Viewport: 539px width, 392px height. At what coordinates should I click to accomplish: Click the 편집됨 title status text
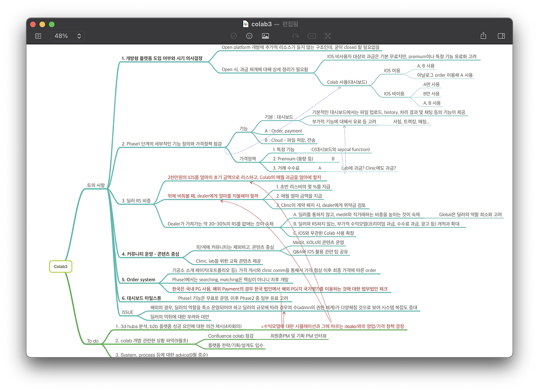pos(291,24)
